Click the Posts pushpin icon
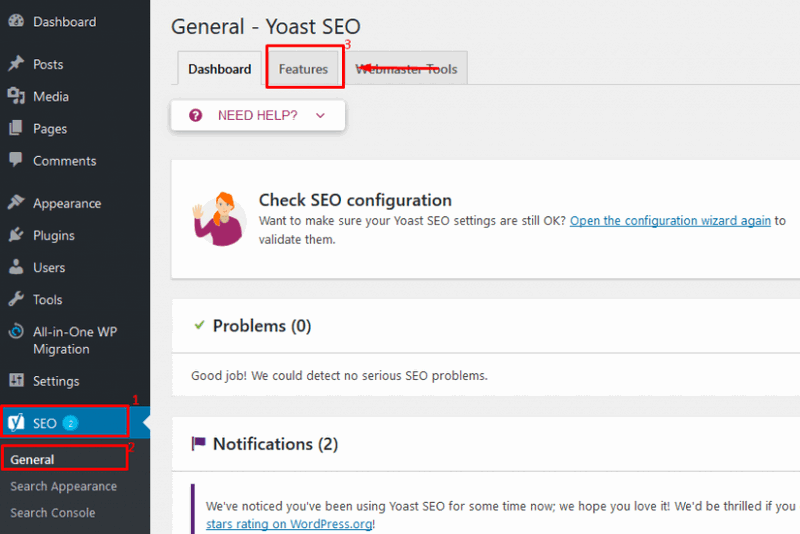Screen dimensions: 800x534 pos(16,63)
